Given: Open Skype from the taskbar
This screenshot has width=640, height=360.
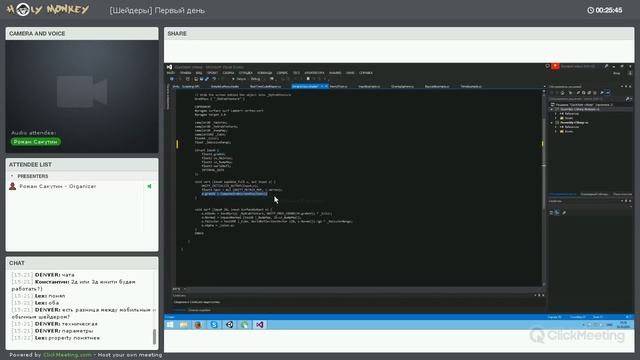Looking at the screenshot, I should point(214,325).
